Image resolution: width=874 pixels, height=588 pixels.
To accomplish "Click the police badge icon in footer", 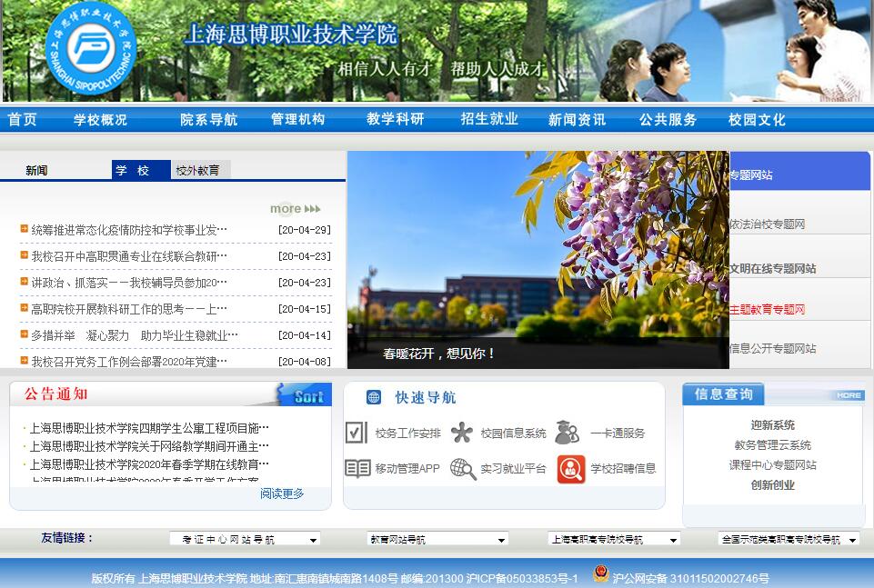I will click(600, 575).
